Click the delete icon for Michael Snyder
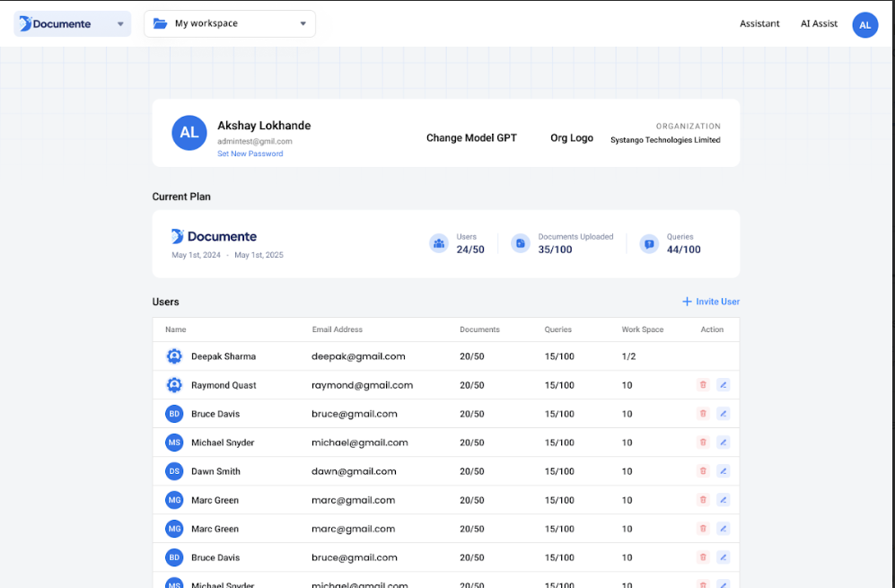The height and width of the screenshot is (588, 895). click(703, 443)
